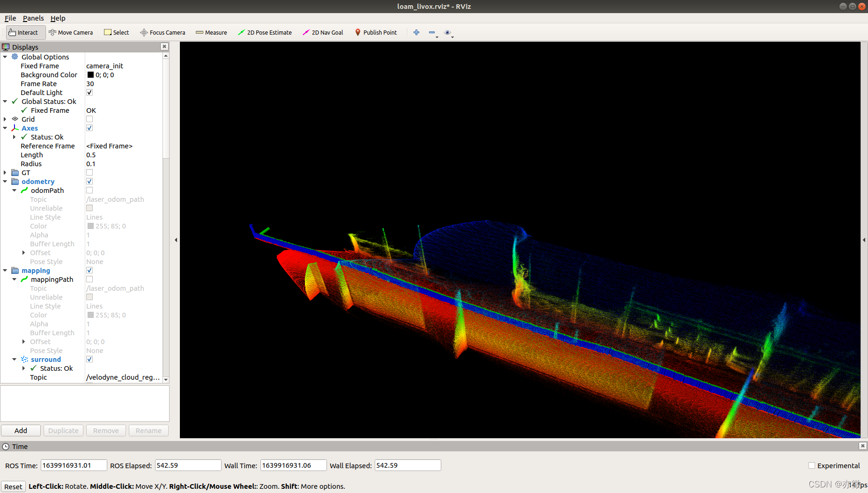
Task: Activate the Publish Point tool
Action: click(x=376, y=32)
